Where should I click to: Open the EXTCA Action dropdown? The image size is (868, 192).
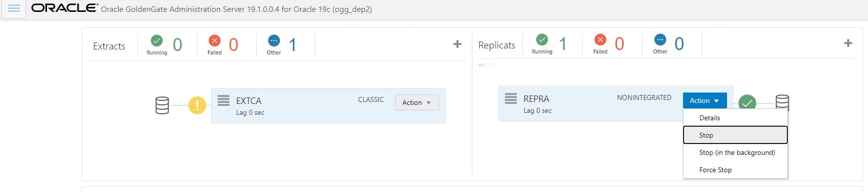417,102
